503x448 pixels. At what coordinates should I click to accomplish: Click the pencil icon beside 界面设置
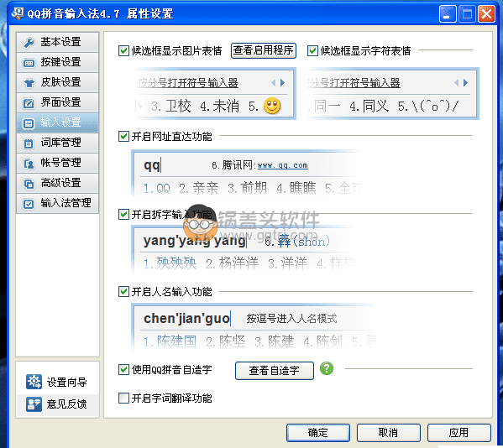click(x=29, y=103)
